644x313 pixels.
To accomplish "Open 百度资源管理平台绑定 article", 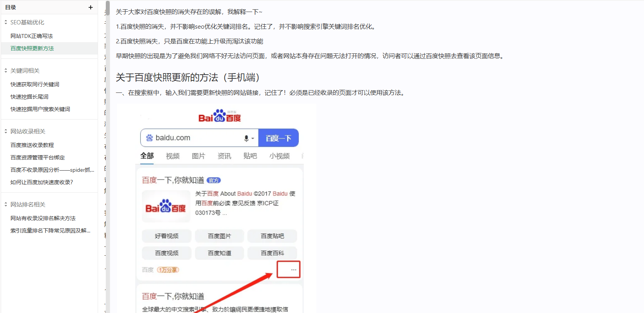I will coord(38,157).
